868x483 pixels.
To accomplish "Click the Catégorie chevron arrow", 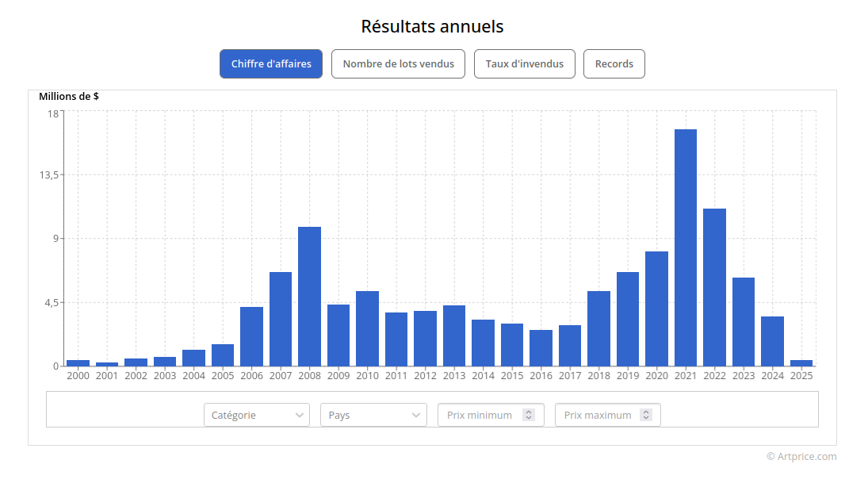I will click(300, 416).
